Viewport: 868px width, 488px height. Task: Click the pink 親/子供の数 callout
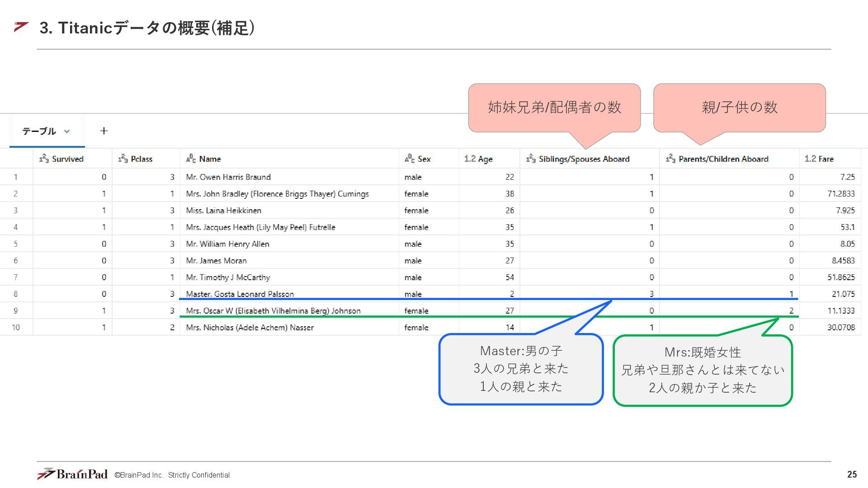(x=739, y=108)
